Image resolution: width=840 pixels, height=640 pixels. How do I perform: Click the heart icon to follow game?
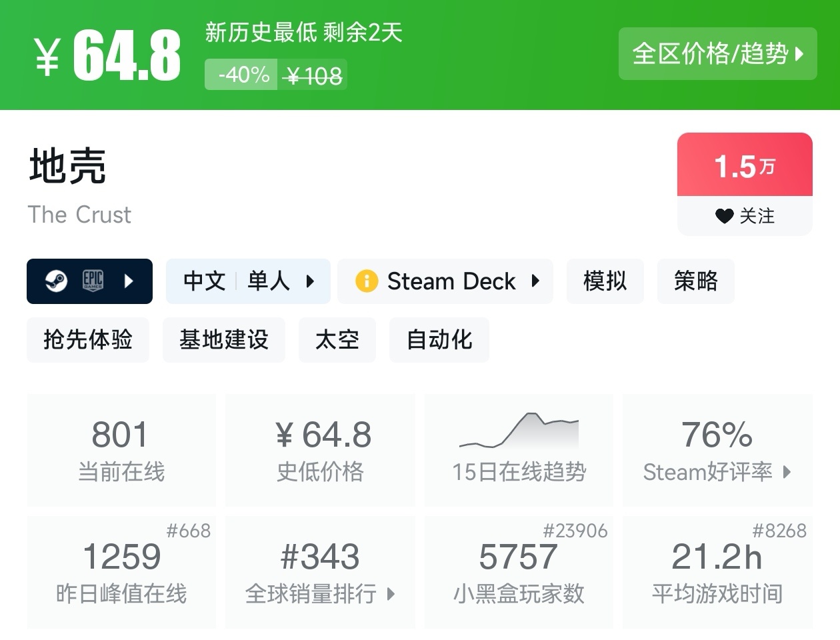pyautogui.click(x=724, y=216)
